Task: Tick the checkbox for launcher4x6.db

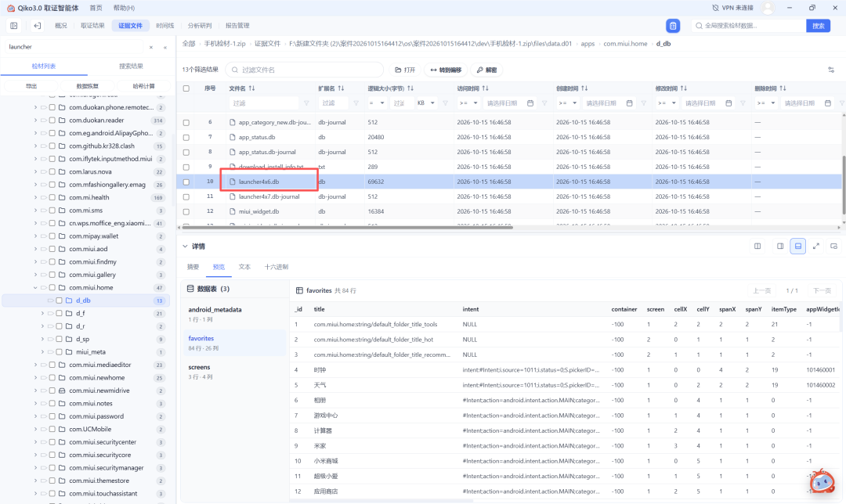Action: [x=186, y=182]
